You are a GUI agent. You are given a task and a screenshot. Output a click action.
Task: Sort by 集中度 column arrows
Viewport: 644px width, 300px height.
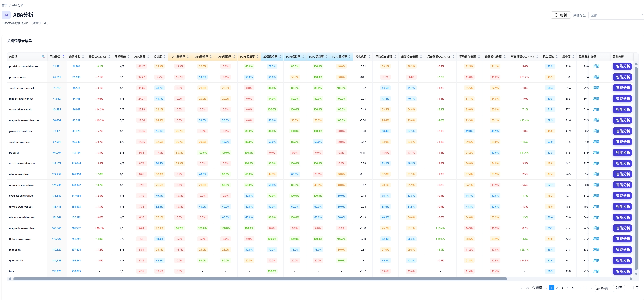click(x=573, y=57)
